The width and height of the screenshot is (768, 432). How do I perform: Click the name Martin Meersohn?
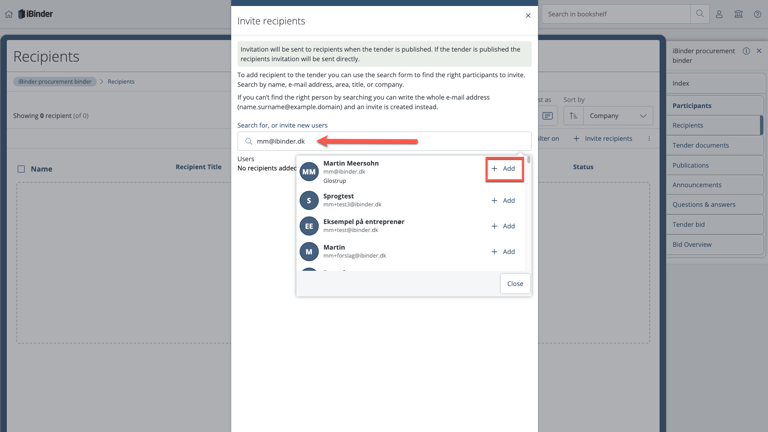[x=351, y=164]
